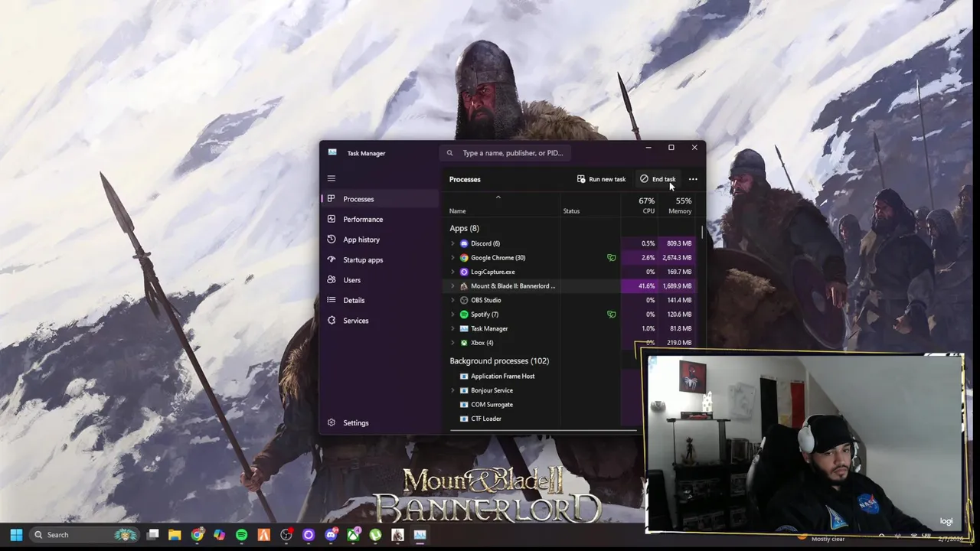The height and width of the screenshot is (551, 980).
Task: Open Discord from the taskbar
Action: pos(331,535)
